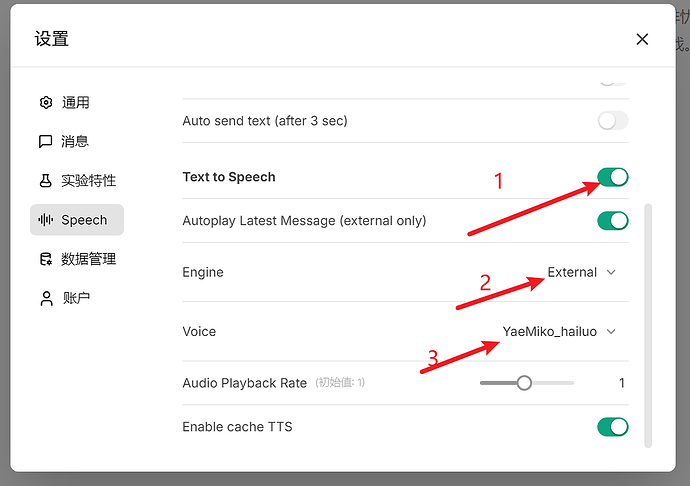Click the Enable cache TTS label
Viewport: 690px width, 486px height.
click(x=237, y=427)
